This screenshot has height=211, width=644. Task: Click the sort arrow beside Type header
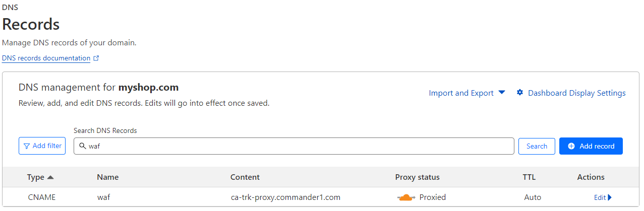point(50,177)
